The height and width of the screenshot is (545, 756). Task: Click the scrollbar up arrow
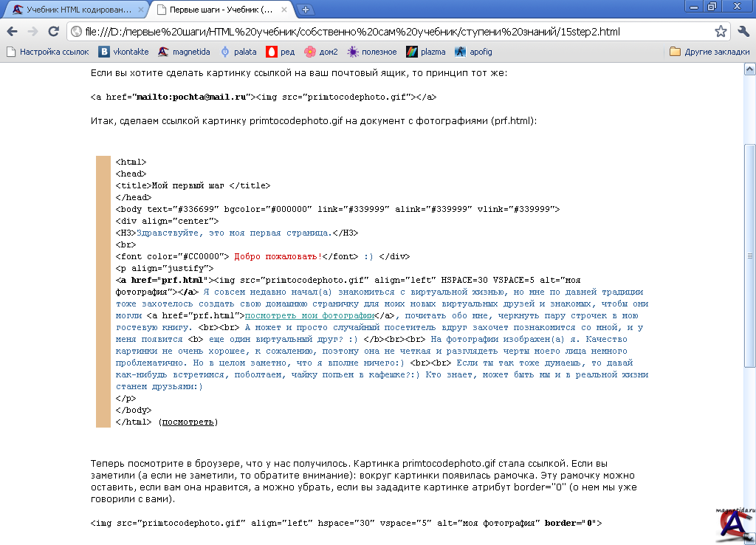point(749,69)
